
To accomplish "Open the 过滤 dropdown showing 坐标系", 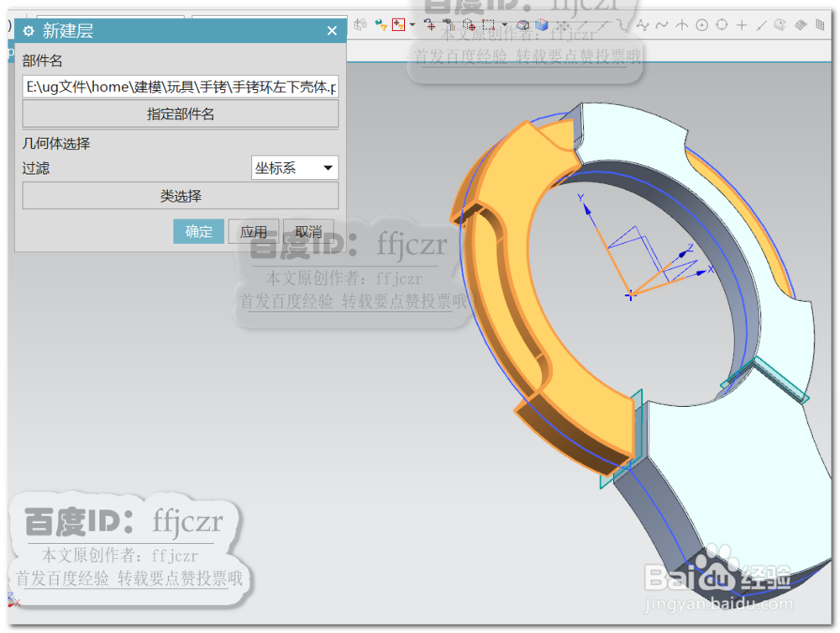I will pos(294,168).
